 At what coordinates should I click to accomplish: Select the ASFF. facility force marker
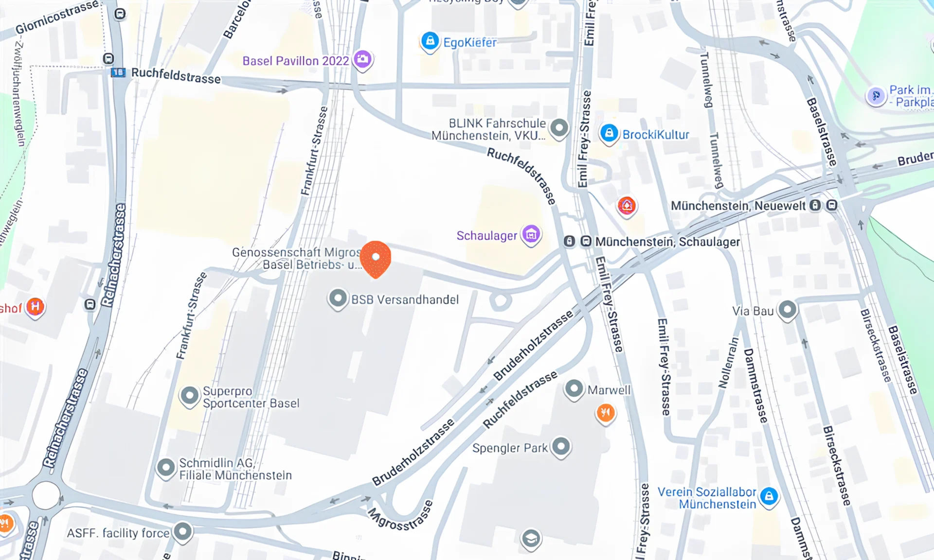pos(183,532)
